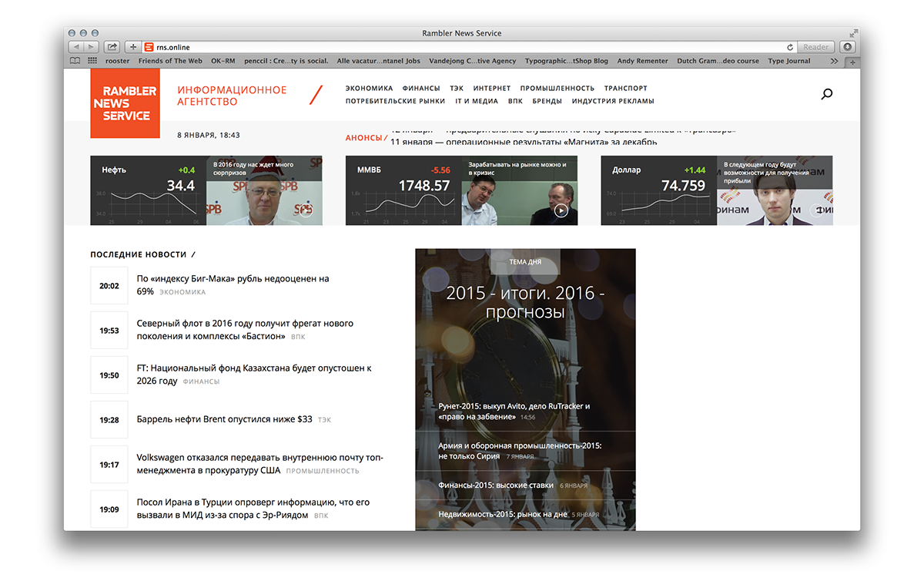Click the Rambler News Service logo
This screenshot has width=924, height=578.
point(125,103)
